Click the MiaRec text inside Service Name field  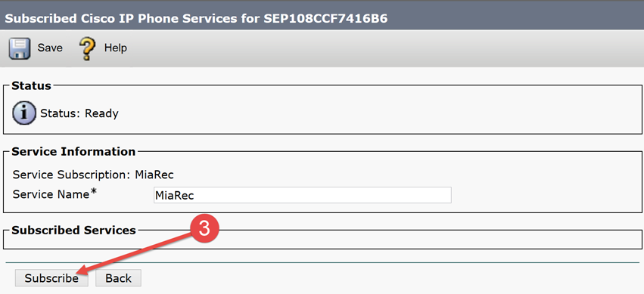click(x=174, y=196)
